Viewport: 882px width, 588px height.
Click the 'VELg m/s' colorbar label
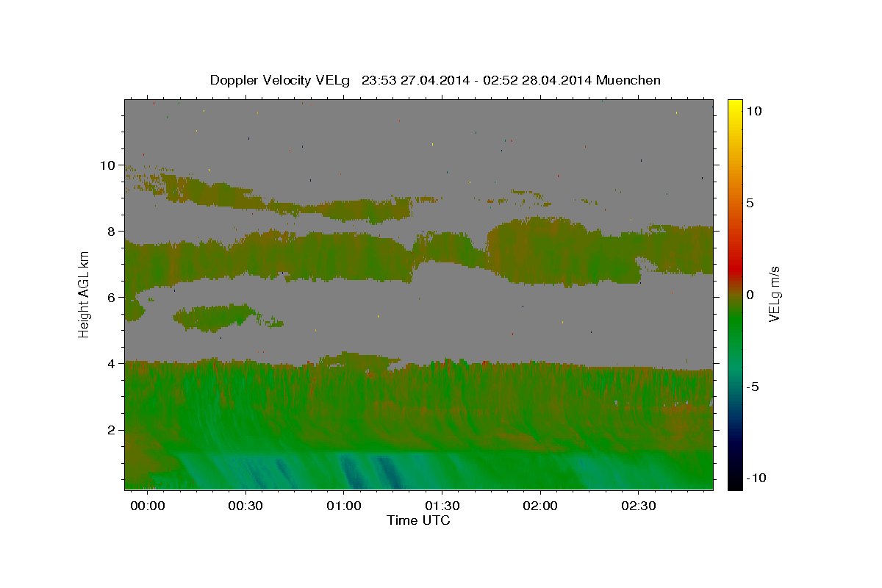point(774,294)
